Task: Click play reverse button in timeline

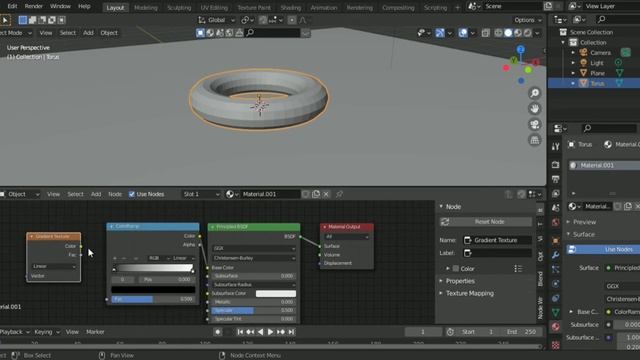Action: coord(260,332)
